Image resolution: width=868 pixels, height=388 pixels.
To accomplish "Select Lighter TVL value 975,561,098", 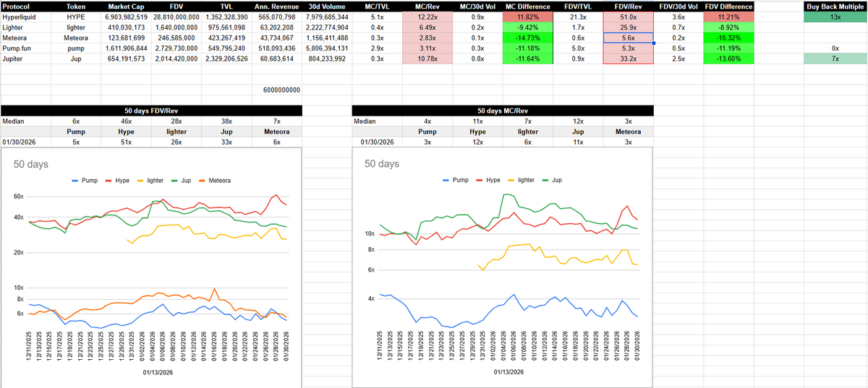I will tap(226, 27).
